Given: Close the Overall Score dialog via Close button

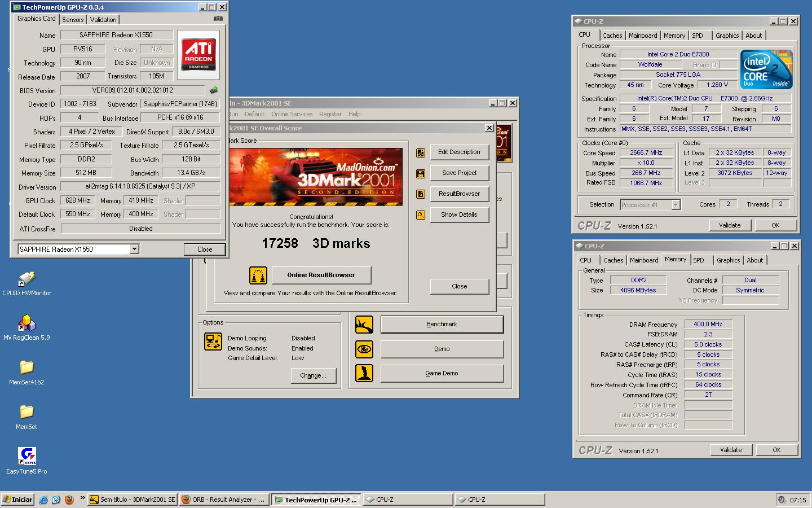Looking at the screenshot, I should click(460, 287).
